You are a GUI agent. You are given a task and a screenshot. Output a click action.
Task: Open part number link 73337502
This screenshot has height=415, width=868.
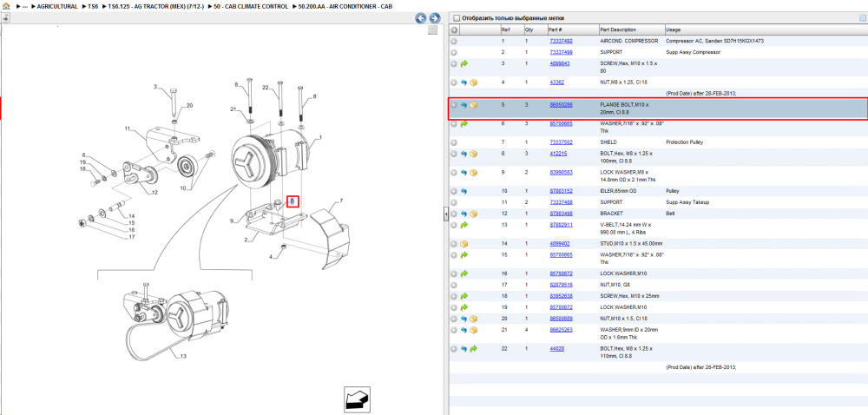[561, 142]
